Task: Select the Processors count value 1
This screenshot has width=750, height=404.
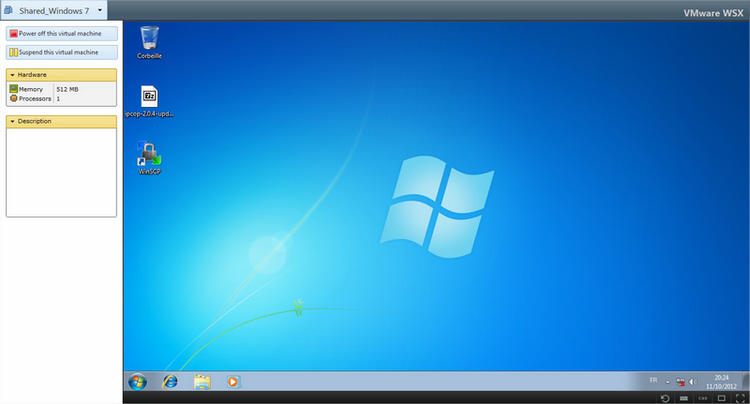Action: tap(58, 99)
